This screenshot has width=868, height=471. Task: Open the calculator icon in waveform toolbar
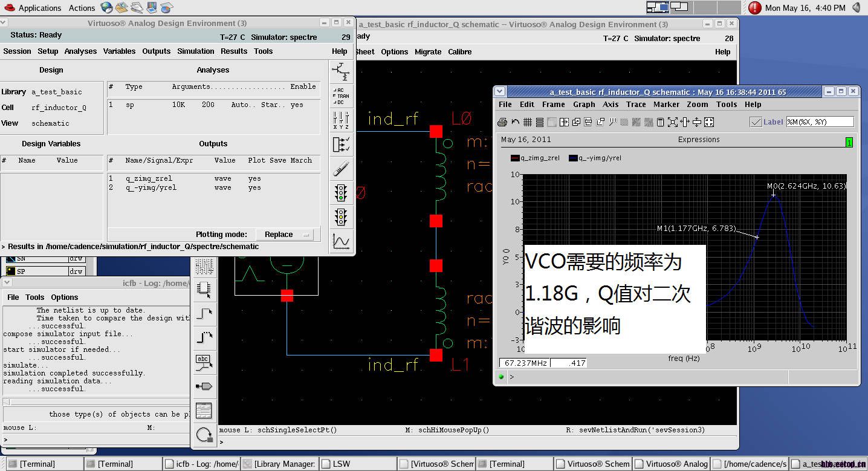[x=660, y=122]
